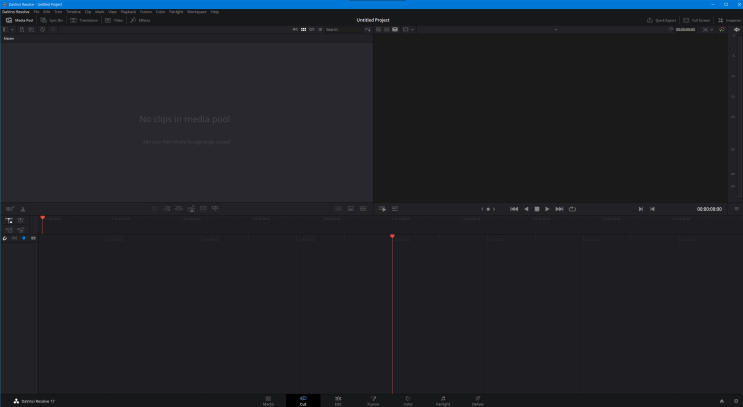Viewport: 743px width, 407px height.
Task: Click the Sync Clips icon
Action: [43, 29]
